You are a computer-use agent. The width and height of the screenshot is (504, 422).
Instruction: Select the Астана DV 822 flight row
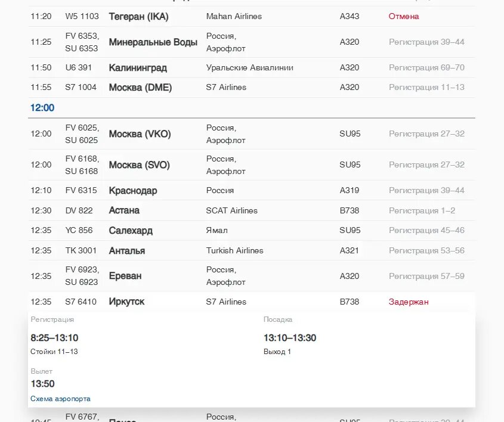pyautogui.click(x=252, y=210)
